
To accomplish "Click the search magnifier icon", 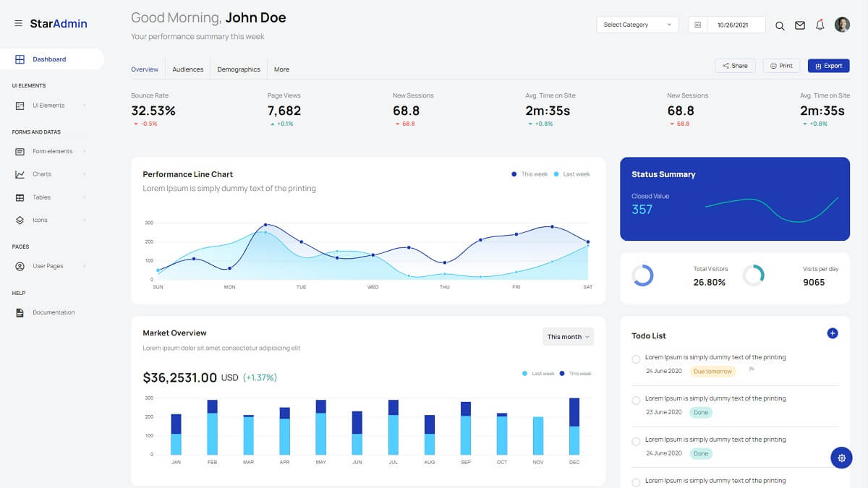I will click(x=780, y=25).
